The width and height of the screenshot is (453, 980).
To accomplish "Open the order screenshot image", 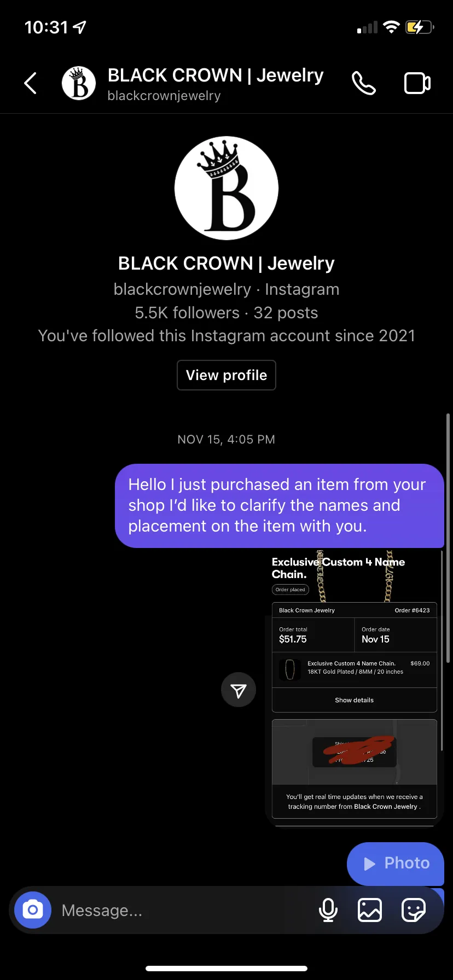I will tap(354, 688).
